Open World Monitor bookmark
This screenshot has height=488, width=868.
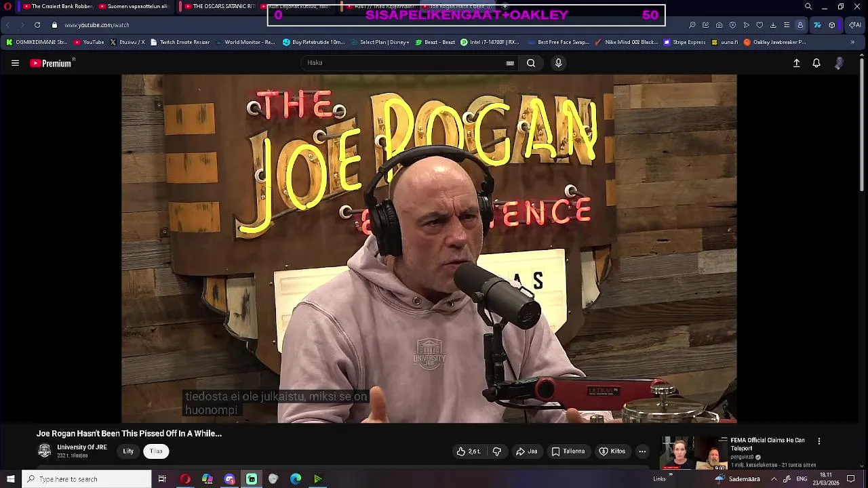tap(245, 42)
